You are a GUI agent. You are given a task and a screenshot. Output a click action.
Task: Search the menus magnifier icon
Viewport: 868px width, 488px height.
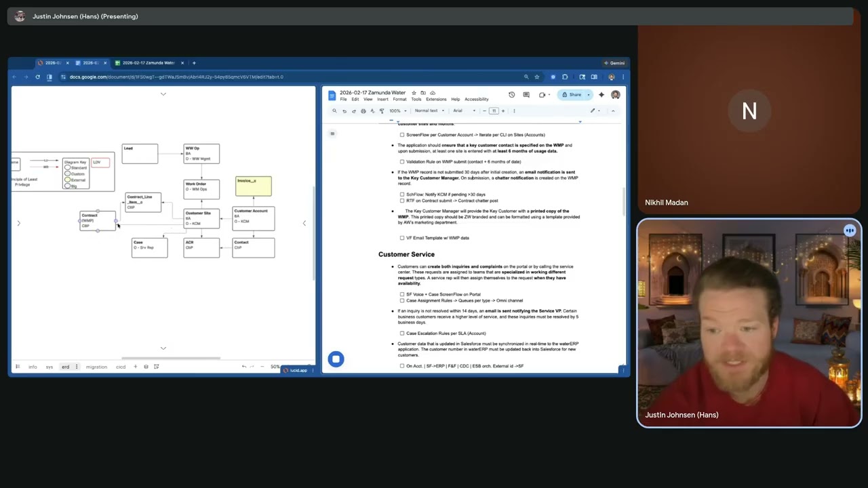(334, 110)
